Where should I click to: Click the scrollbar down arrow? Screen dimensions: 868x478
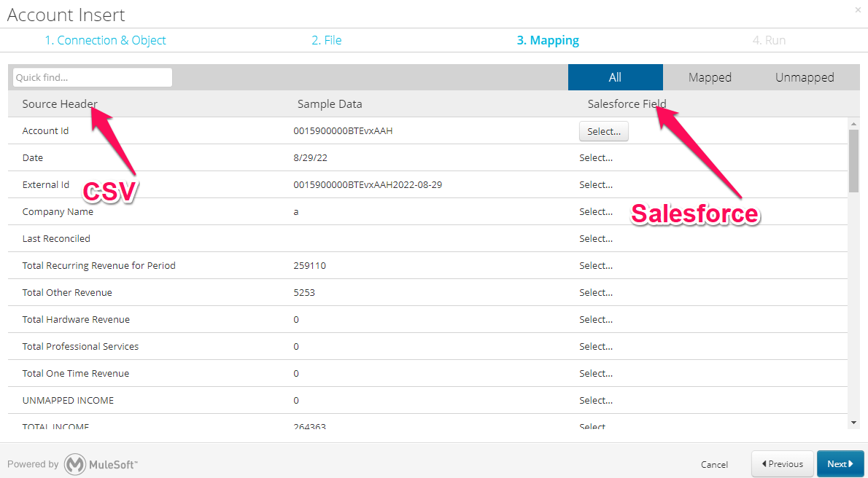(x=853, y=423)
